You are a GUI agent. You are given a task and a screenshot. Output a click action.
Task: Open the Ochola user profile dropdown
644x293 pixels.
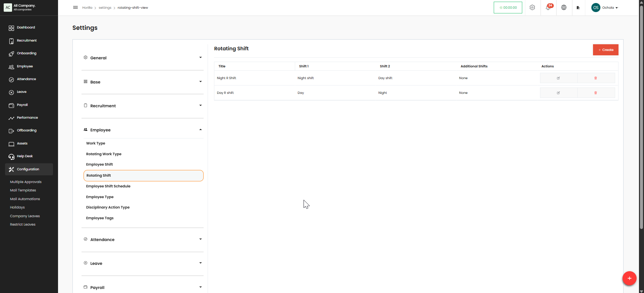pos(605,8)
